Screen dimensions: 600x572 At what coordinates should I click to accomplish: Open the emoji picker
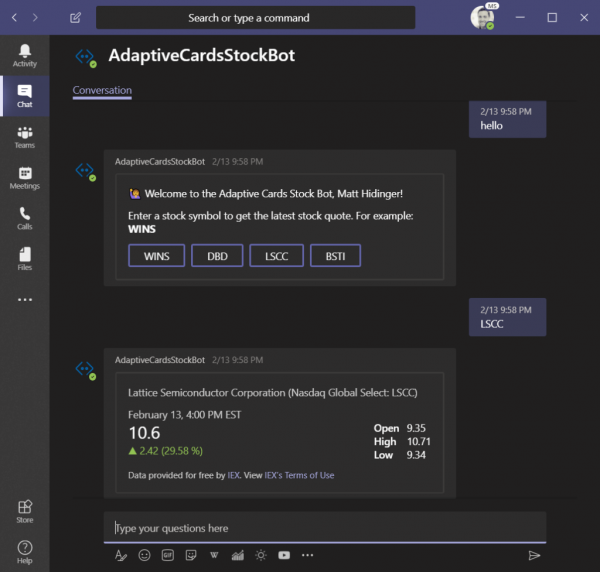[144, 555]
